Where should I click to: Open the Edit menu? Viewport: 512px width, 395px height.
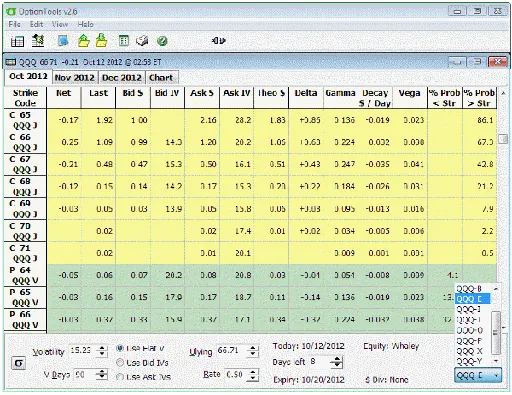click(x=36, y=24)
